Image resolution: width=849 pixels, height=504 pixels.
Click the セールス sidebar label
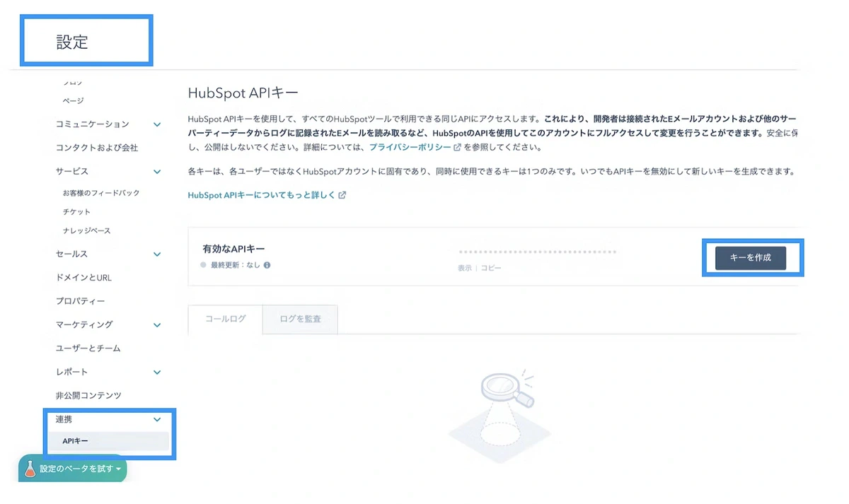72,254
